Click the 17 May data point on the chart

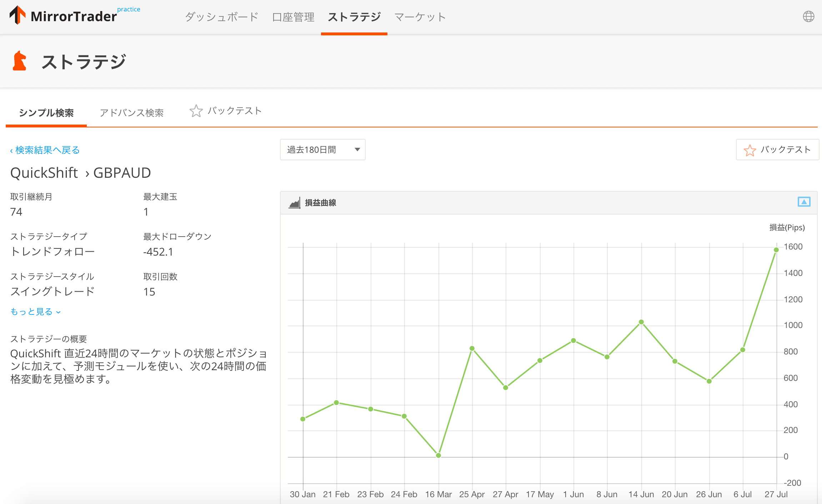[x=540, y=361]
